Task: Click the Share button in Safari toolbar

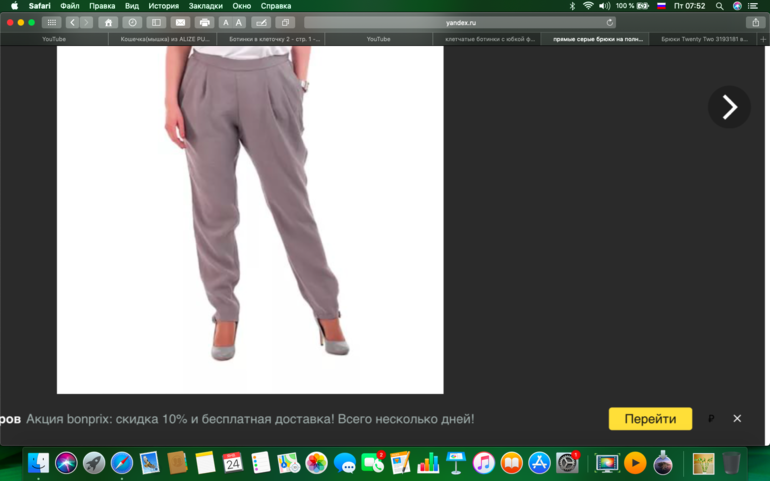Action: click(x=755, y=22)
